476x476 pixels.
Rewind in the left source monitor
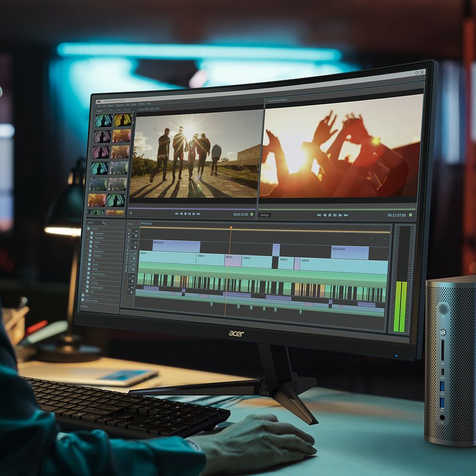[177, 214]
